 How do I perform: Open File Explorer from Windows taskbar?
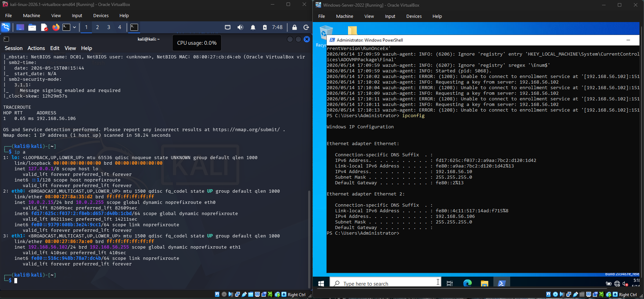pyautogui.click(x=484, y=283)
